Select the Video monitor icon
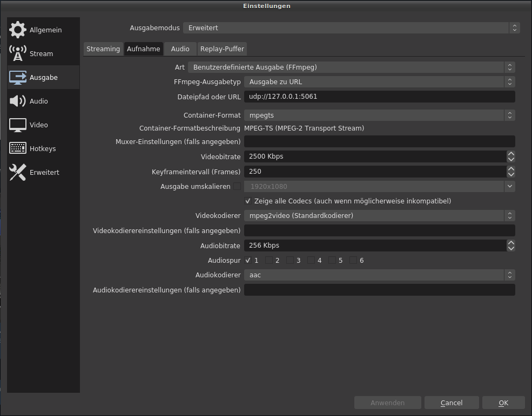 (x=18, y=125)
